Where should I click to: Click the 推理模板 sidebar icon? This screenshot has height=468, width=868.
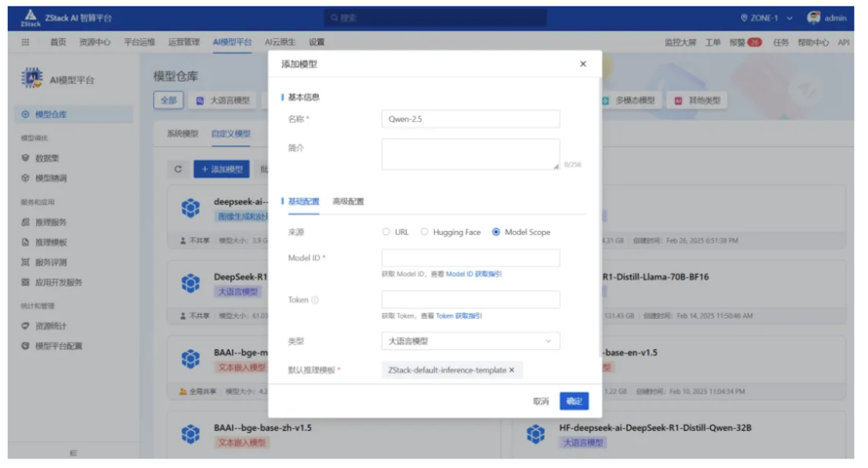(x=25, y=243)
